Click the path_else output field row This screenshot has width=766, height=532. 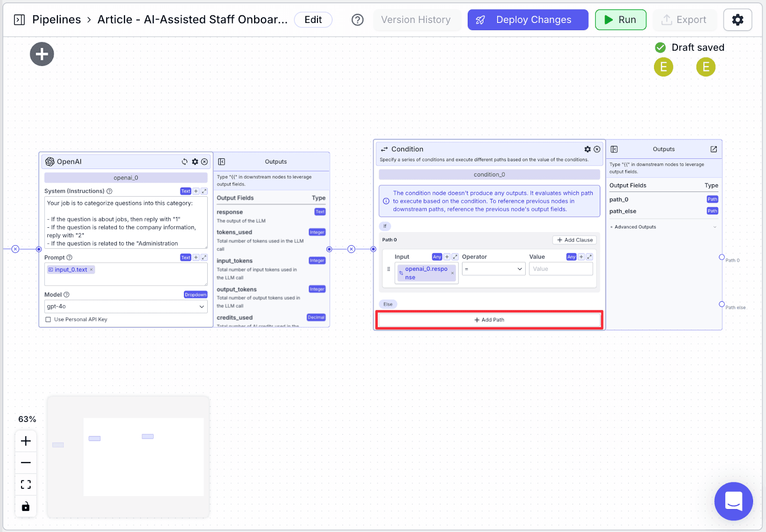tap(664, 211)
